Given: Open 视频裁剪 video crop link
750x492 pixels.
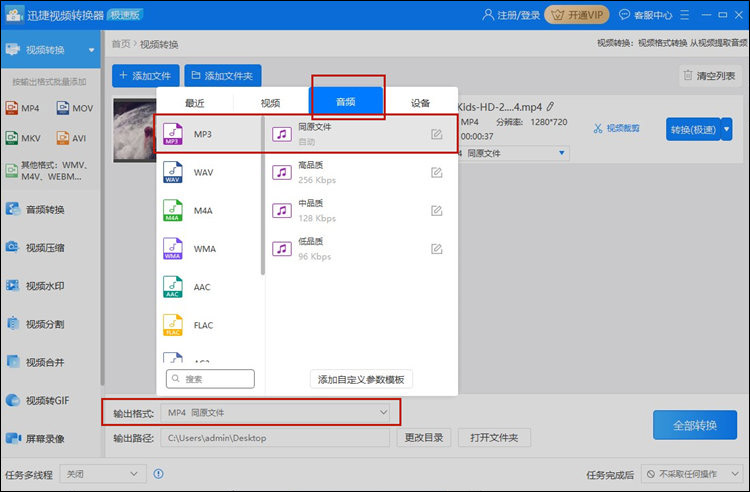Looking at the screenshot, I should [617, 128].
